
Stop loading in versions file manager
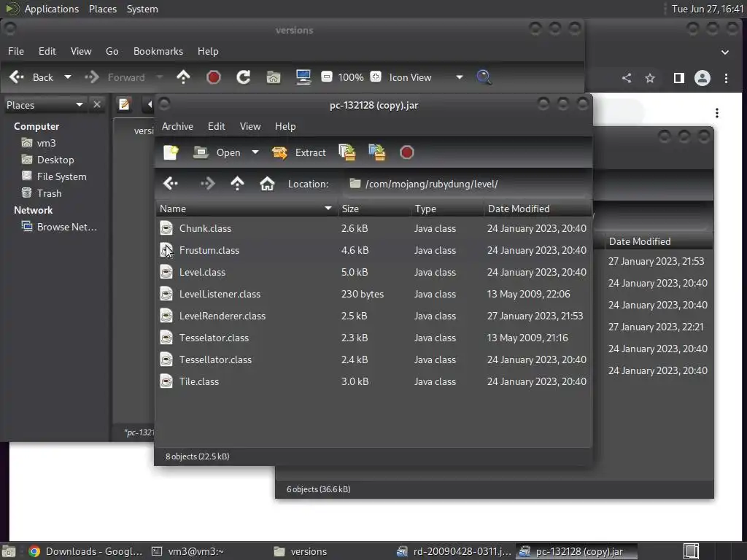pyautogui.click(x=214, y=77)
